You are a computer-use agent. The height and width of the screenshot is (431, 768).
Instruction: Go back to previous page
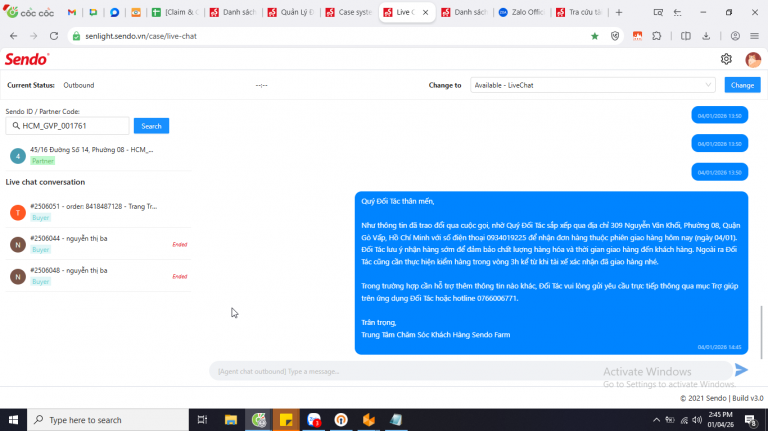tap(14, 36)
